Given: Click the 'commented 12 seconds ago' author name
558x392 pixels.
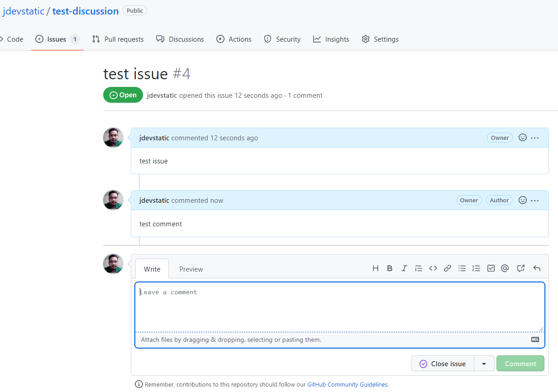Looking at the screenshot, I should point(154,138).
